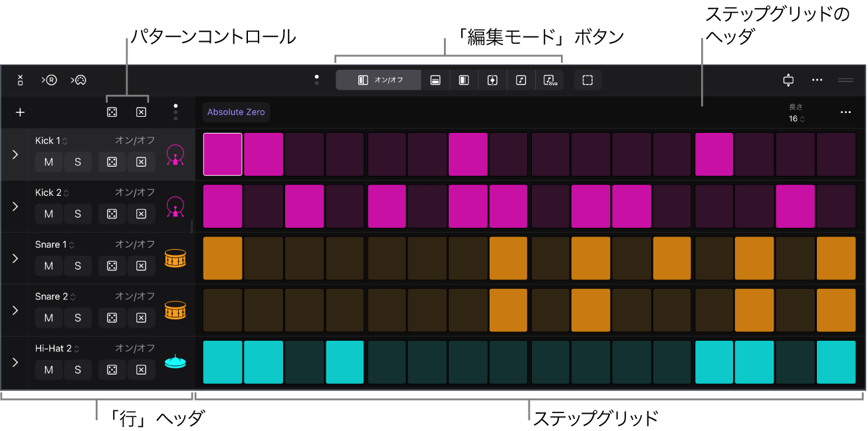The width and height of the screenshot is (868, 431).
Task: Solo the Snare 2 row
Action: point(78,317)
